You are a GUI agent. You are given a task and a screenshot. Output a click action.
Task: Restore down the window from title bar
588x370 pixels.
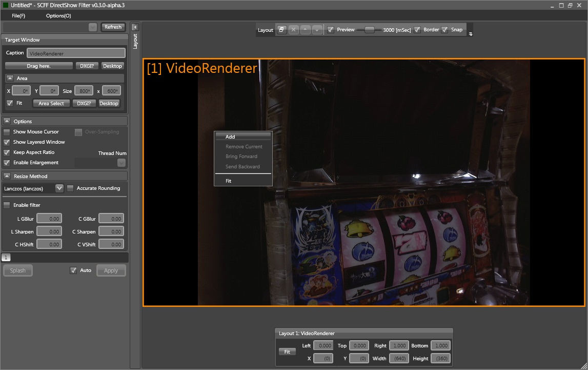[570, 5]
